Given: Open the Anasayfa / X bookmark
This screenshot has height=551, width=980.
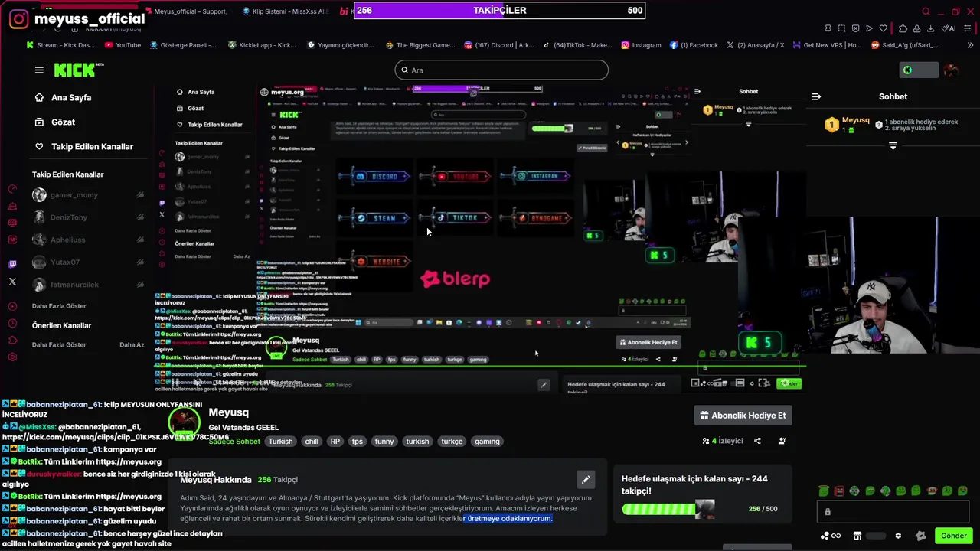Looking at the screenshot, I should [x=755, y=45].
